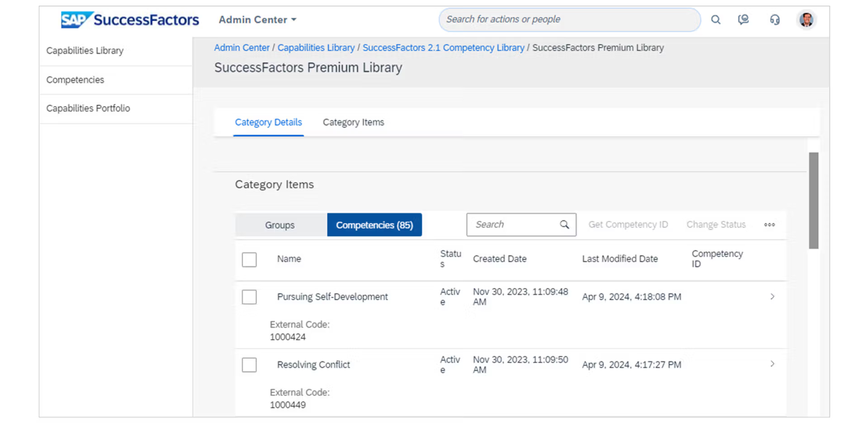Check the Resolving Conflict row checkbox
This screenshot has width=868, height=423.
249,365
